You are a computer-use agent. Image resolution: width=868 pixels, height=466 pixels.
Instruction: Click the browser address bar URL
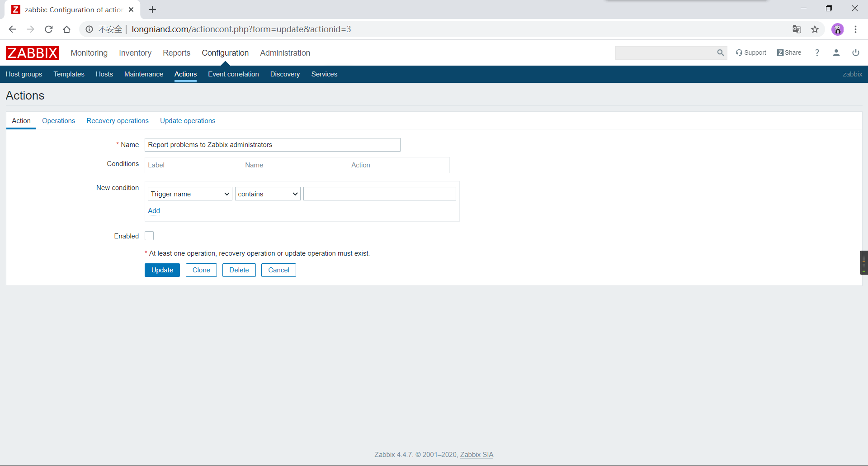241,29
